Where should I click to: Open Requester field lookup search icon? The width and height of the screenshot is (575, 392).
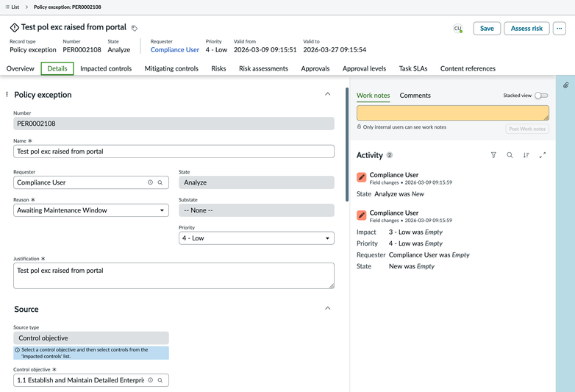pyautogui.click(x=160, y=182)
